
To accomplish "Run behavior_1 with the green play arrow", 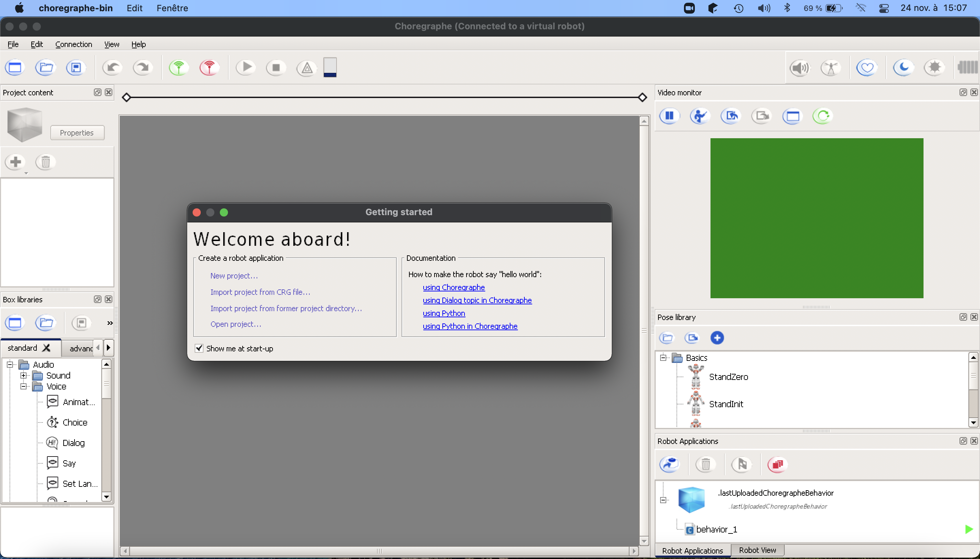I will click(969, 529).
